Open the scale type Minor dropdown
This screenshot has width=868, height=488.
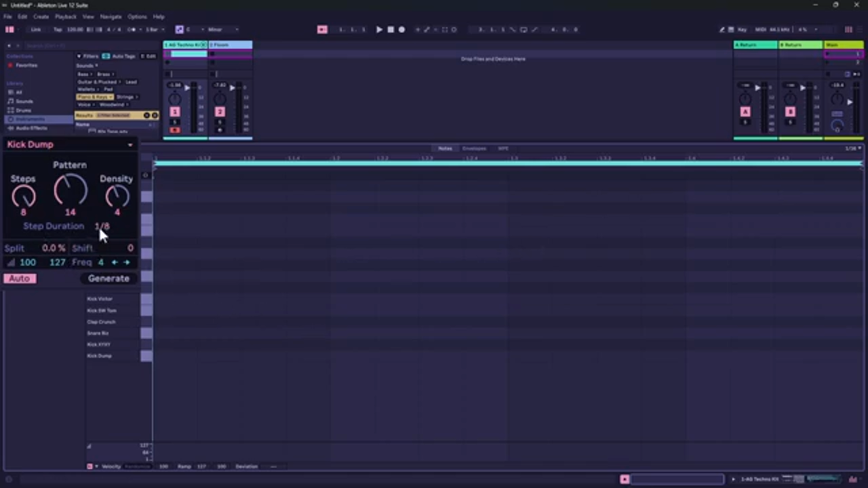[223, 29]
